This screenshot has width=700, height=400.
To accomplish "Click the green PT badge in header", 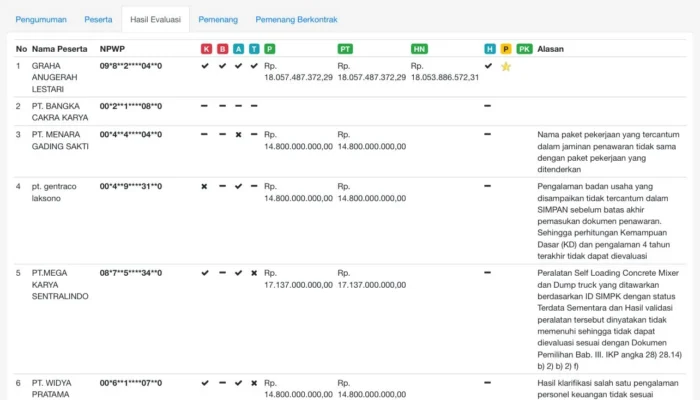I will pos(345,49).
